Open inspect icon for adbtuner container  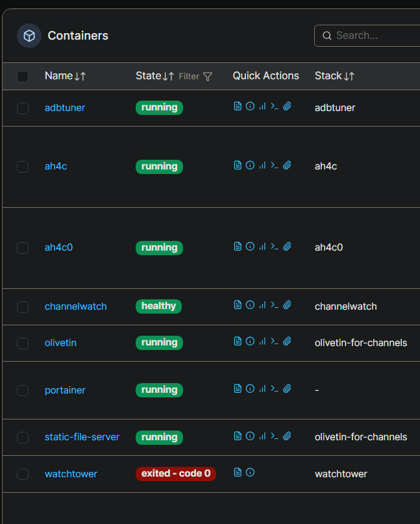pos(250,106)
